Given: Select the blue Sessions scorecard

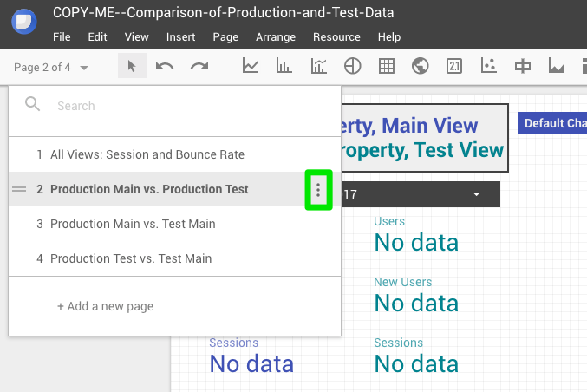Looking at the screenshot, I should click(251, 356).
